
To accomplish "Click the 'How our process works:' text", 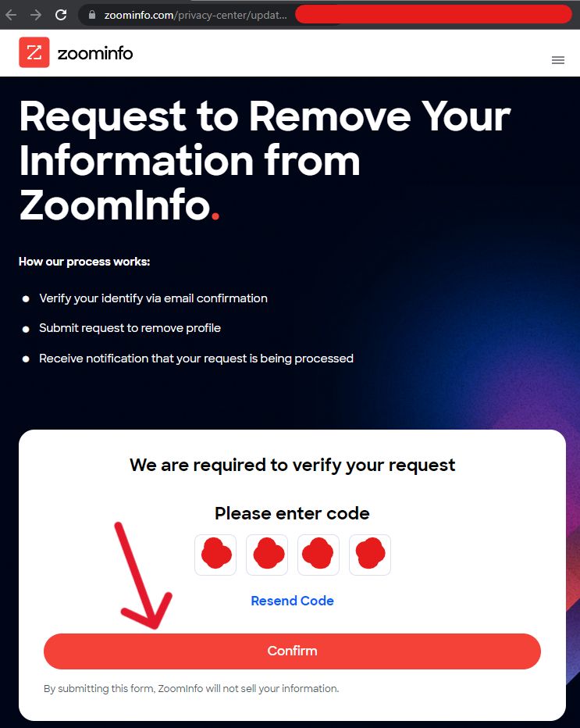I will (84, 262).
